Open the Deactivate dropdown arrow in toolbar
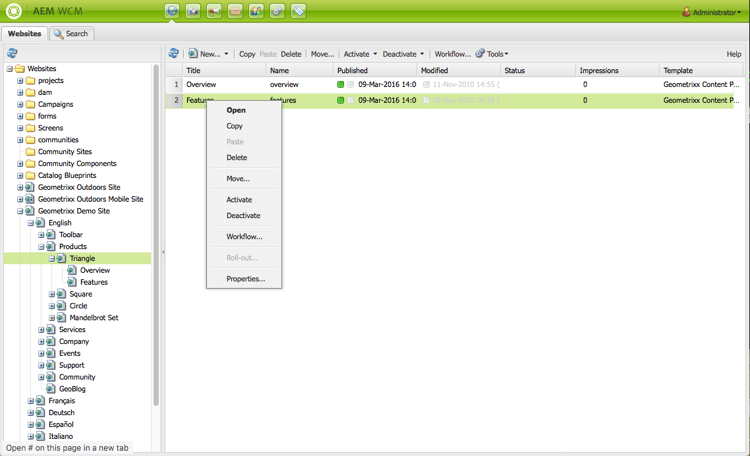Image resolution: width=750 pixels, height=456 pixels. point(422,54)
